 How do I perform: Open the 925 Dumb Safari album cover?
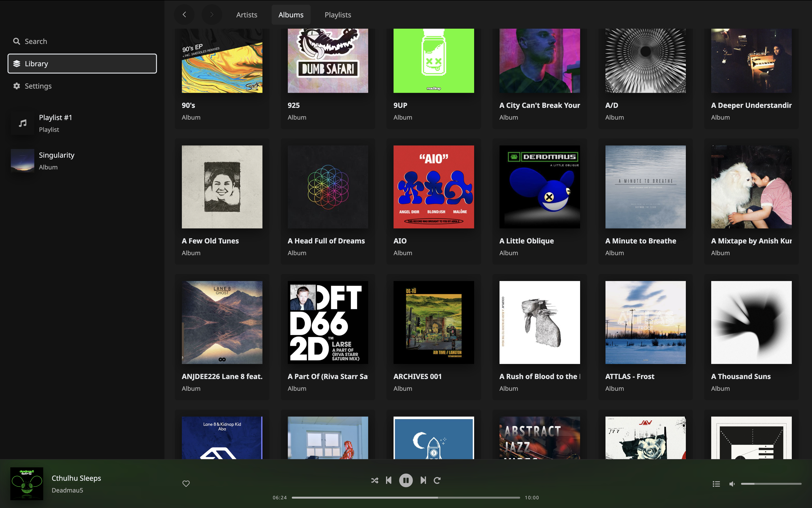coord(328,61)
